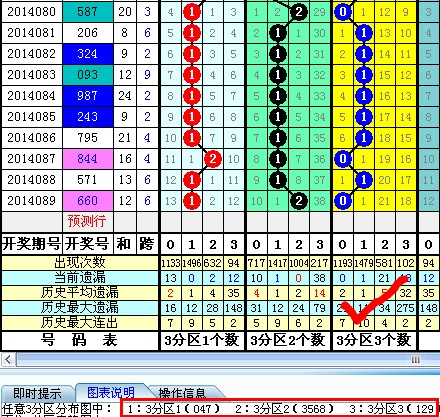Select the blue 987 draw number cell

click(x=88, y=96)
